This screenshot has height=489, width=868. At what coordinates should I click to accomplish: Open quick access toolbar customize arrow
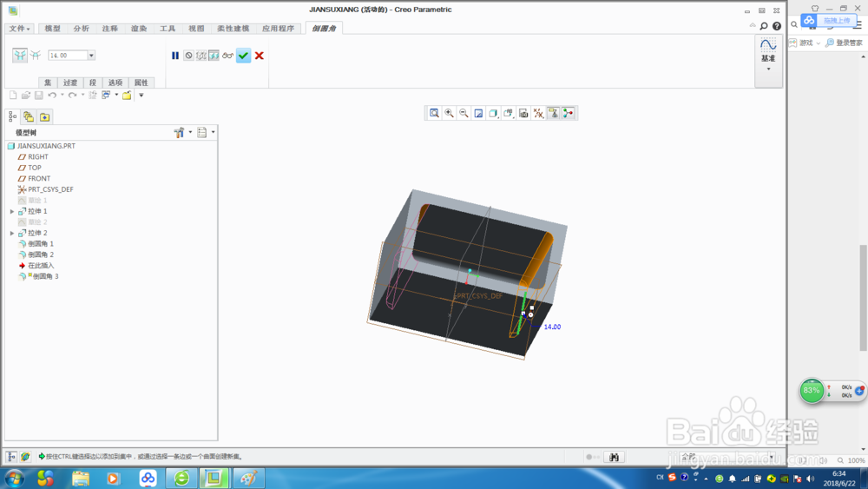click(x=141, y=96)
